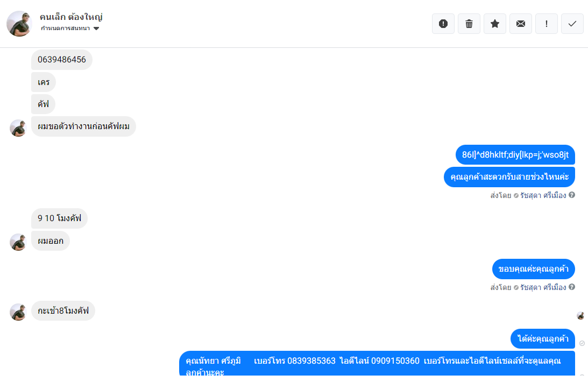Open profile picture in chat header
Viewport: 588px width, 382px height.
coord(19,24)
